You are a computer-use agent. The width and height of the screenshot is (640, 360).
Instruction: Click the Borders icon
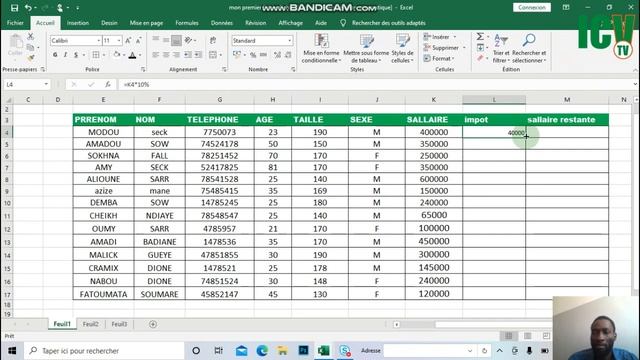[96, 55]
